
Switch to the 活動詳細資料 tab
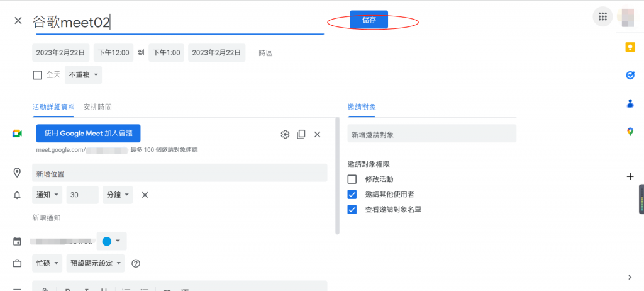pos(54,107)
